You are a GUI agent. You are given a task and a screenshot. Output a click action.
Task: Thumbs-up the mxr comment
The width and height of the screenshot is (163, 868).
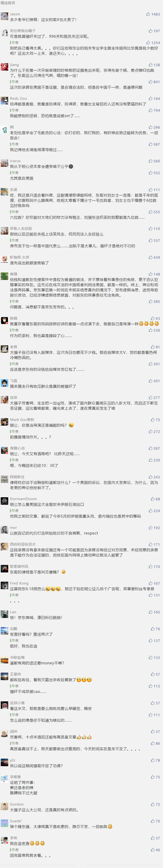(x=151, y=528)
